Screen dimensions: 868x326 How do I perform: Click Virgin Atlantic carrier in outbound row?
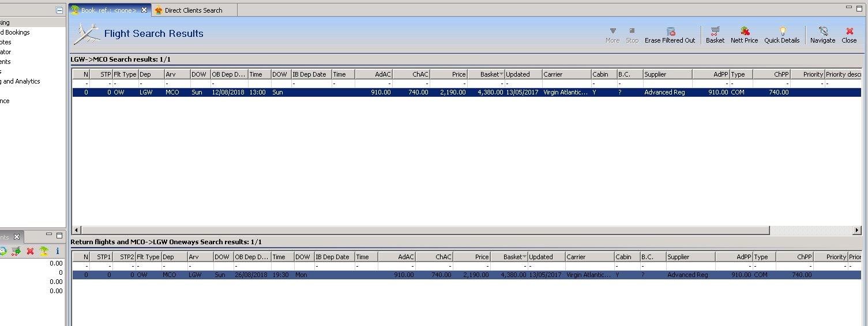coord(567,92)
